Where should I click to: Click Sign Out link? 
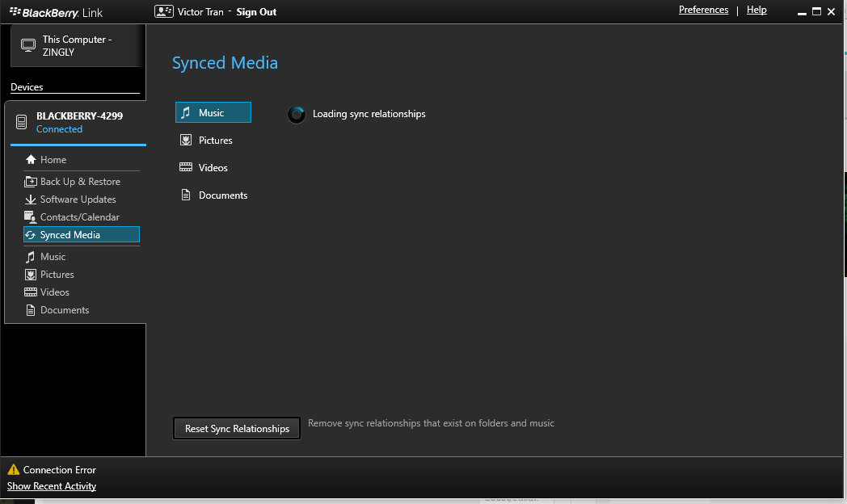[x=256, y=12]
